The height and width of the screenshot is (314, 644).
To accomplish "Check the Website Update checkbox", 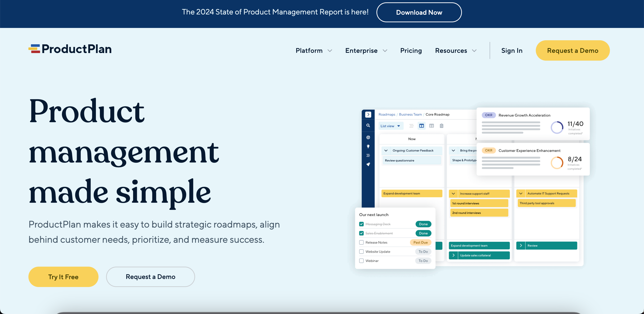I will click(x=361, y=251).
